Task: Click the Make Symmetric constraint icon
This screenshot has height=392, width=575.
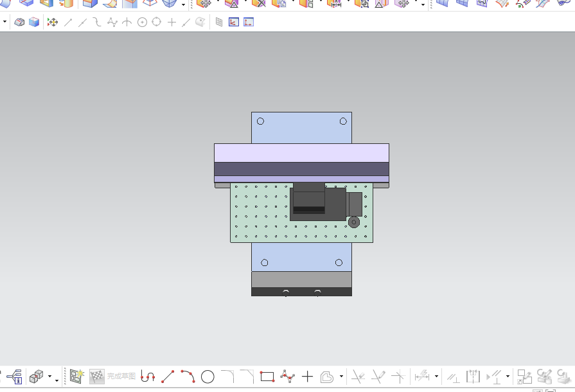Action: click(x=473, y=377)
